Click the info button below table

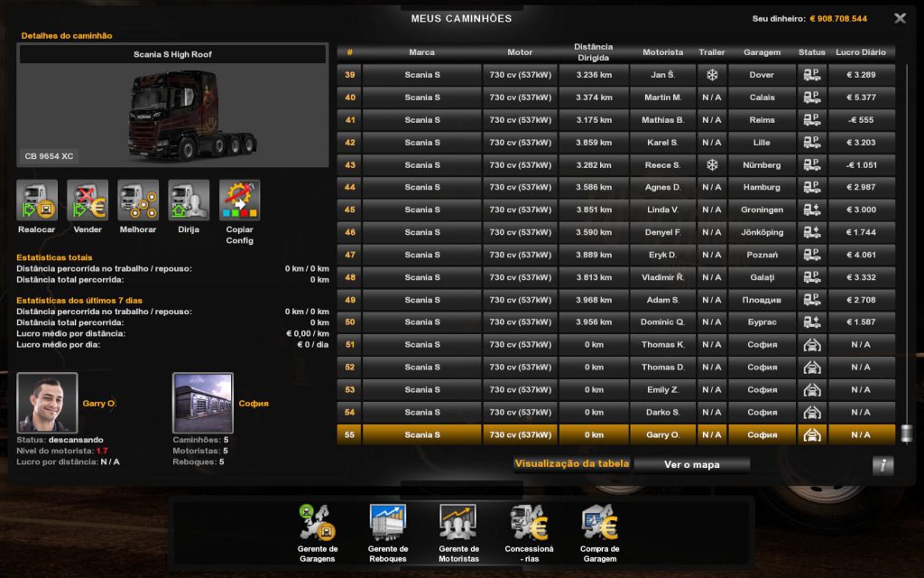[882, 465]
